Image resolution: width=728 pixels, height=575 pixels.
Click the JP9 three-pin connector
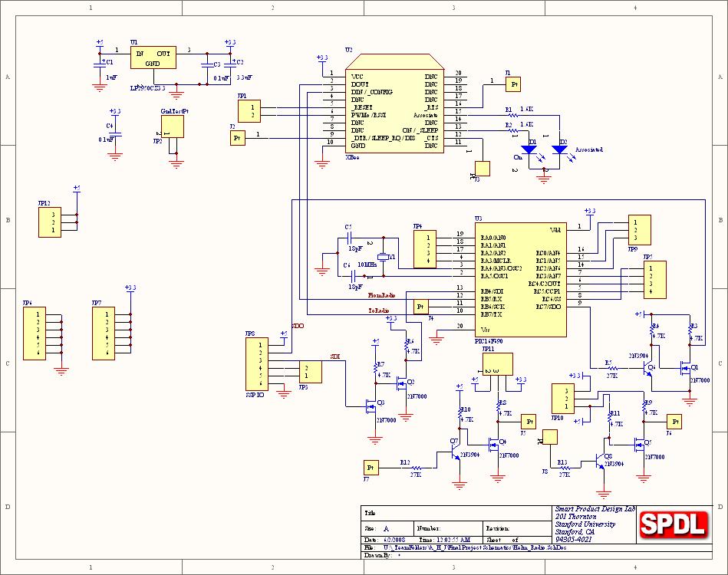(x=639, y=229)
